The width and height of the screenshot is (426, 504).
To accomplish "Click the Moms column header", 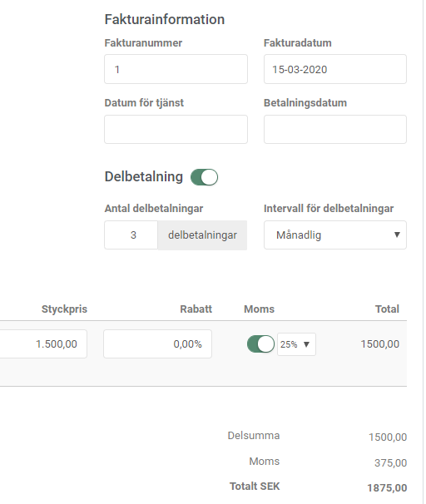I will [x=259, y=309].
